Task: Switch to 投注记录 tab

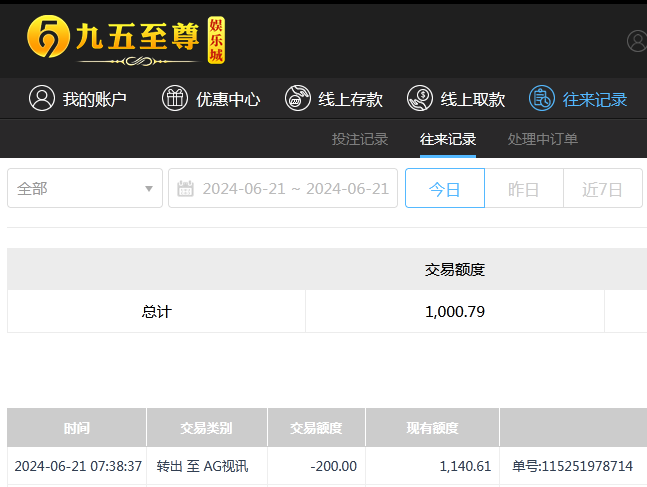Action: 360,139
